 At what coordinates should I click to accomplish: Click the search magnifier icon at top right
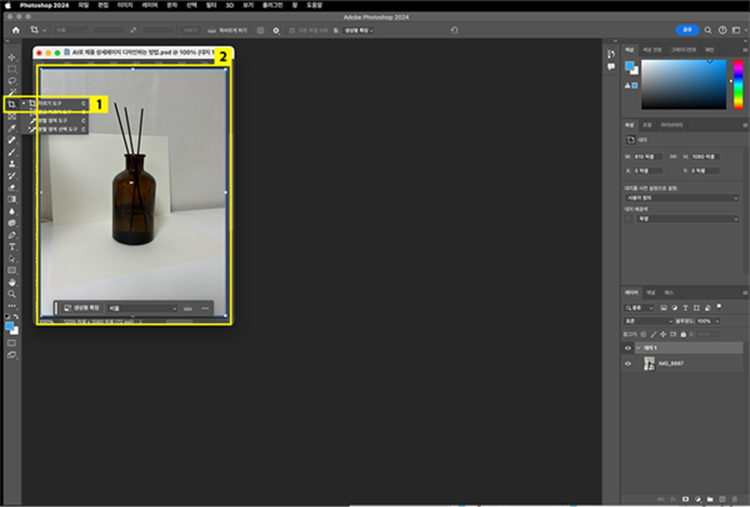pyautogui.click(x=708, y=30)
